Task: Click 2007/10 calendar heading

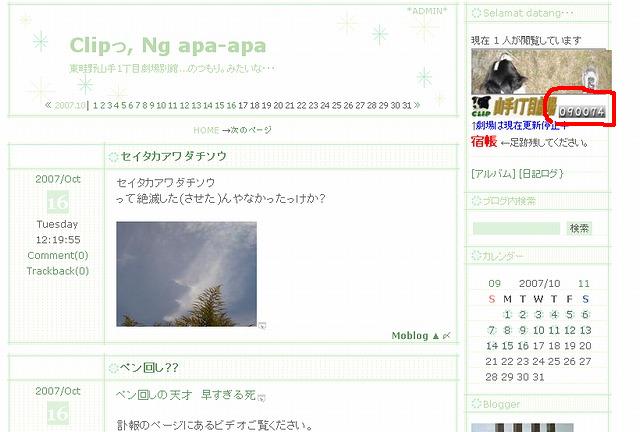Action: 540,283
